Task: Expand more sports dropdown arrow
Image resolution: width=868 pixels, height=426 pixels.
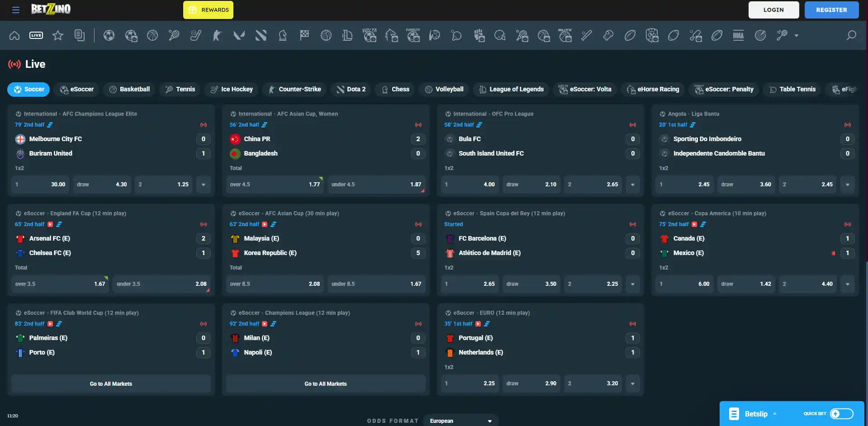Action: [x=797, y=35]
